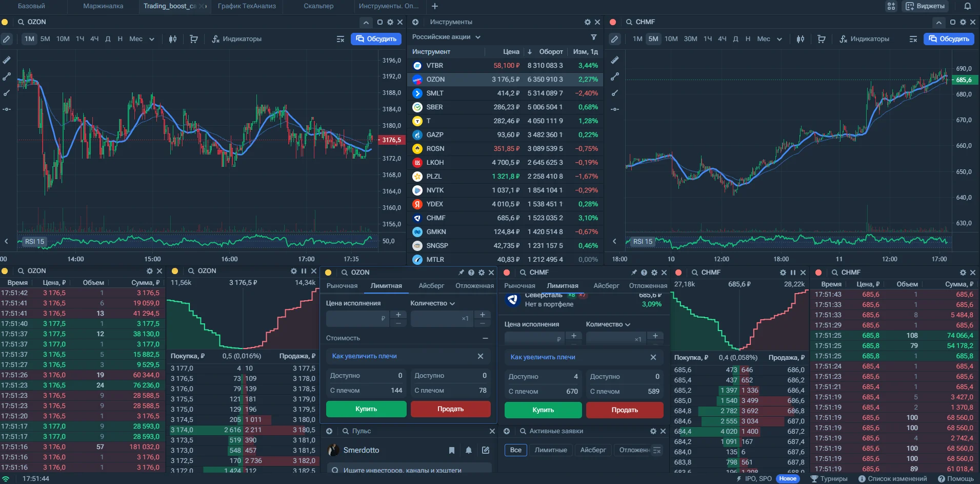
Task: Toggle the pin on OZON order form
Action: [x=461, y=273]
